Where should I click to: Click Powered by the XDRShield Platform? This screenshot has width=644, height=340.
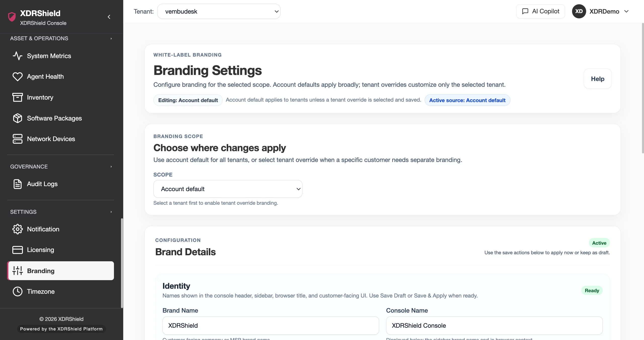(61, 329)
